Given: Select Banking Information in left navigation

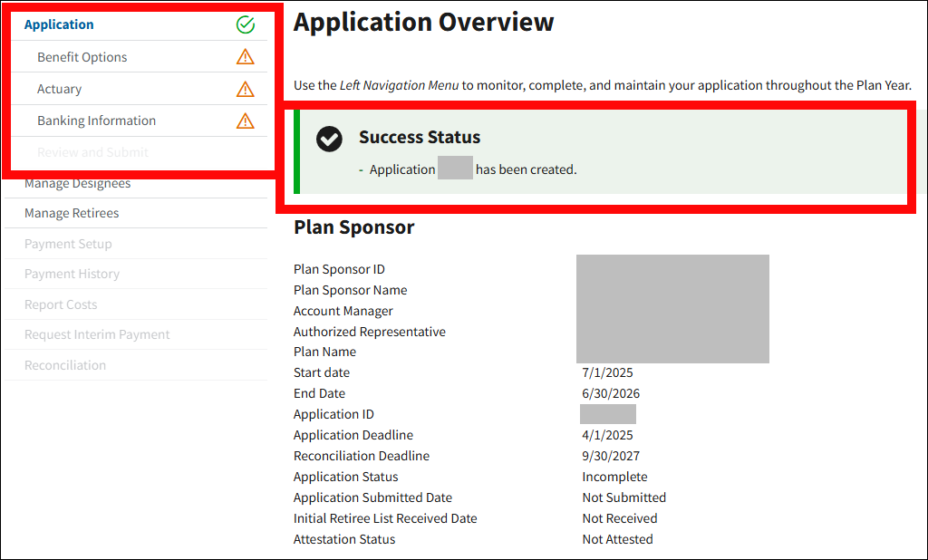Looking at the screenshot, I should (x=96, y=121).
